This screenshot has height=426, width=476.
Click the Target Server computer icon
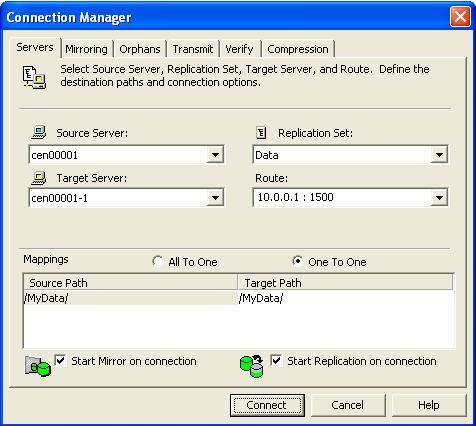click(x=39, y=178)
